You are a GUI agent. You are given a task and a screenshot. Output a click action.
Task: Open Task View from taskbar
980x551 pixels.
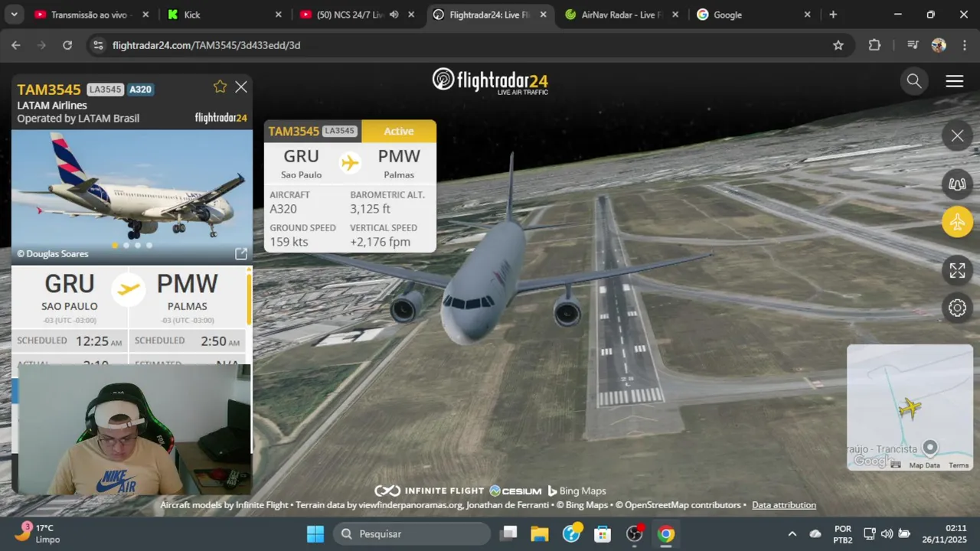point(509,533)
